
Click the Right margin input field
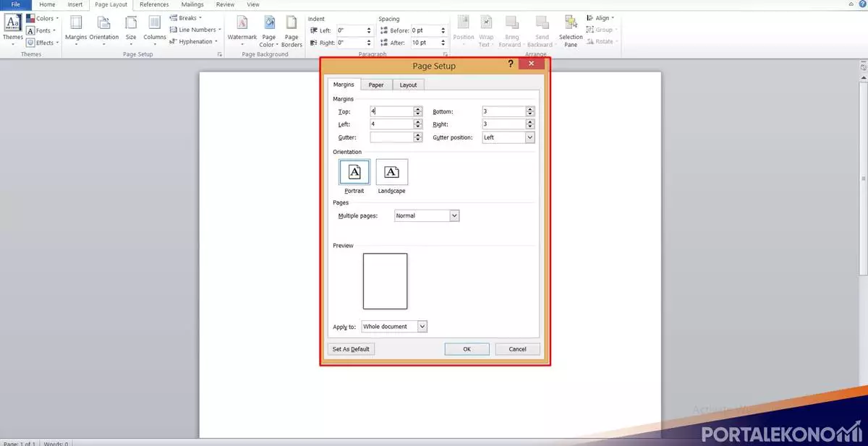(503, 124)
